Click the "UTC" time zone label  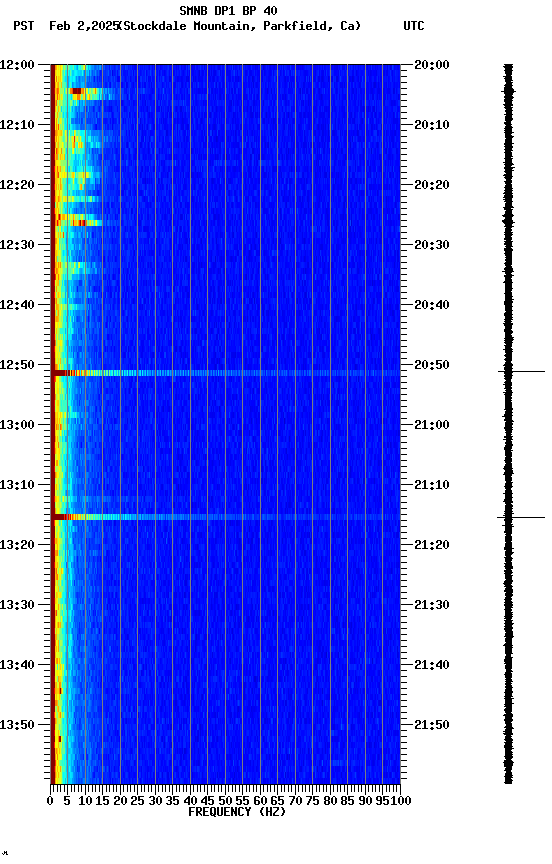pyautogui.click(x=414, y=26)
